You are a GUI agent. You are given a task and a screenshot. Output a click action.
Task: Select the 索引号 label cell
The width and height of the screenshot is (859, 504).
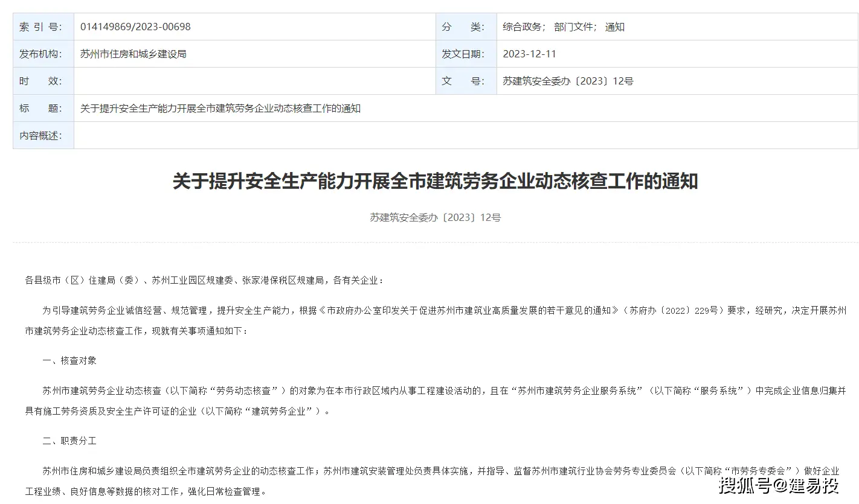[43, 27]
